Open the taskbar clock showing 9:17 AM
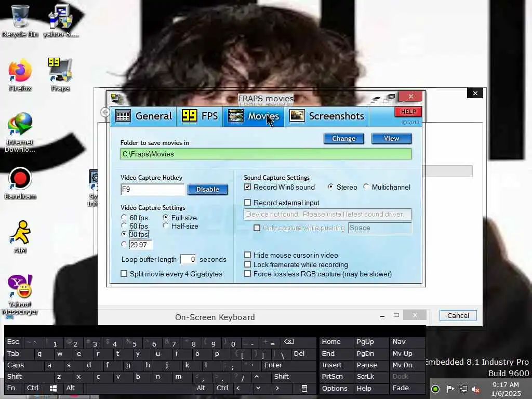 click(506, 389)
